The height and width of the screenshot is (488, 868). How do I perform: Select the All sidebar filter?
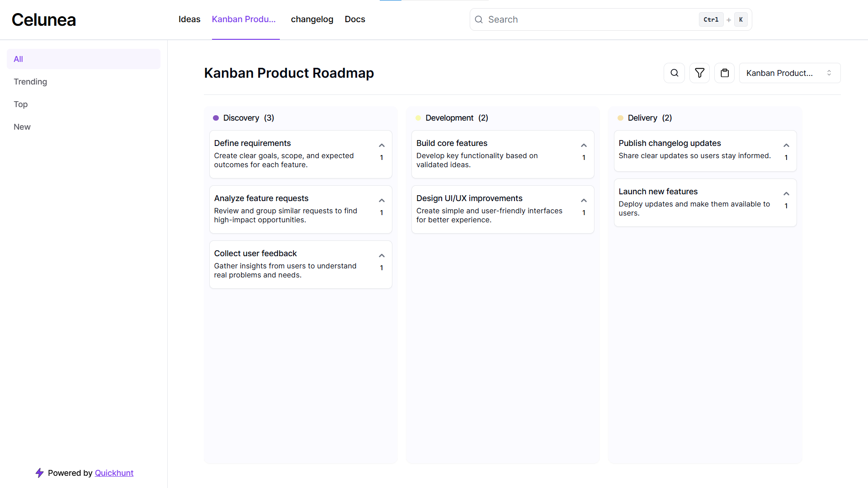[84, 59]
